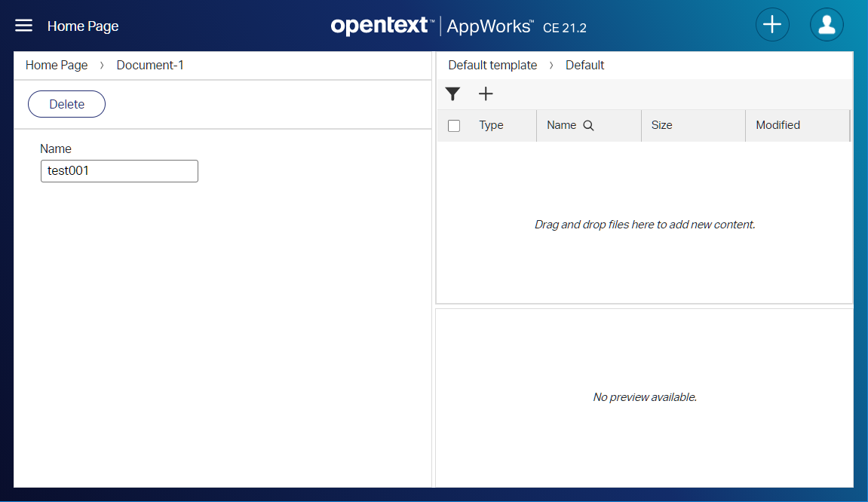Screen dimensions: 868x502
Task: Sort by the Name column header
Action: pos(561,126)
